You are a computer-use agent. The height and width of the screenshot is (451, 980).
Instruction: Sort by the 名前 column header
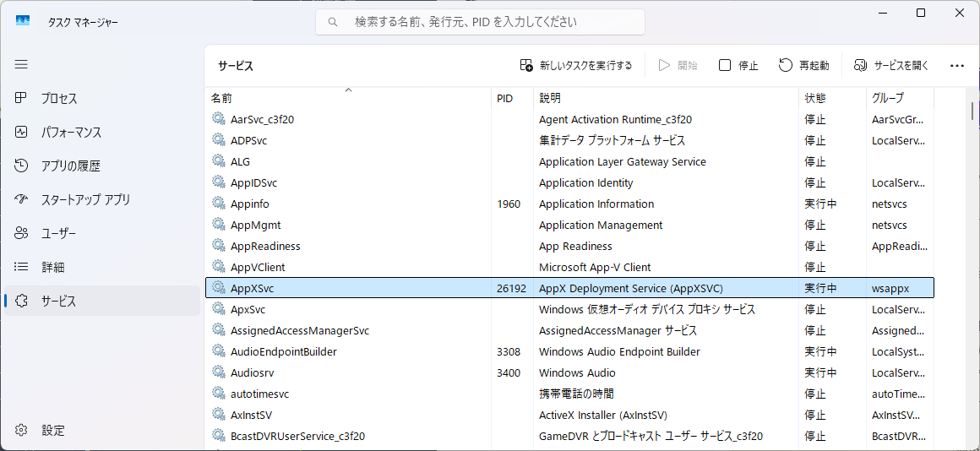pos(221,98)
